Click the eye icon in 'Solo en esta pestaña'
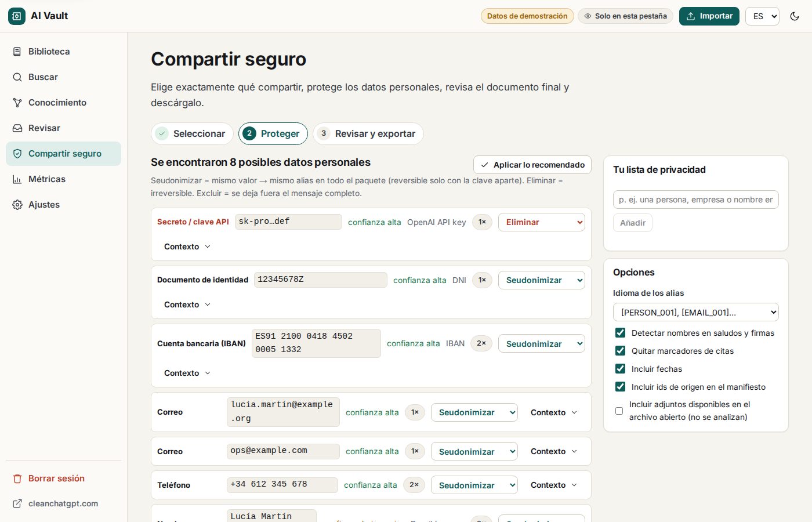The height and width of the screenshot is (522, 812). [588, 16]
